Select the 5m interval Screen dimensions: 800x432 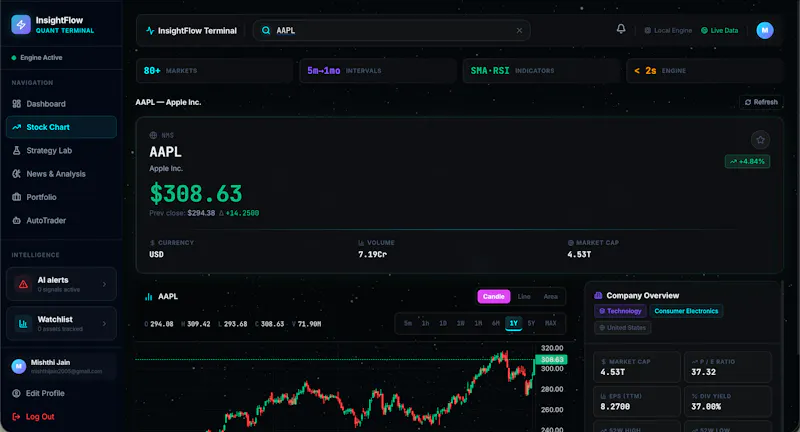click(x=408, y=323)
